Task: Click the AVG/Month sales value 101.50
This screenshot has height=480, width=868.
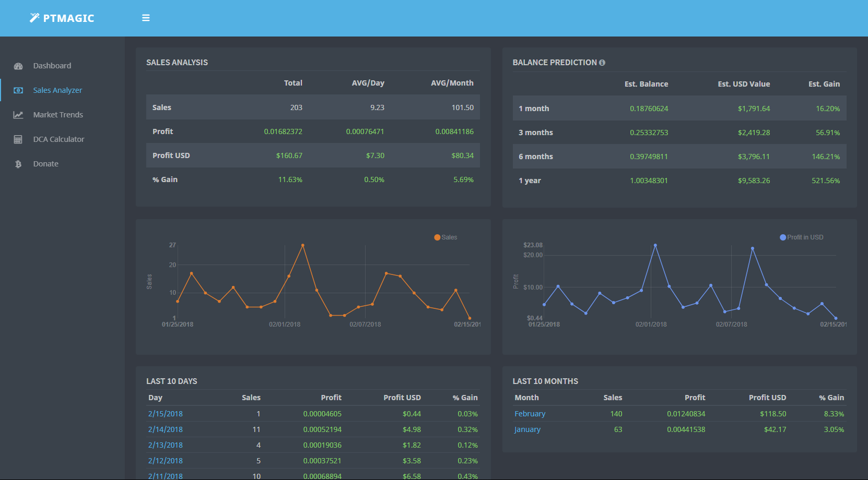Action: [463, 107]
